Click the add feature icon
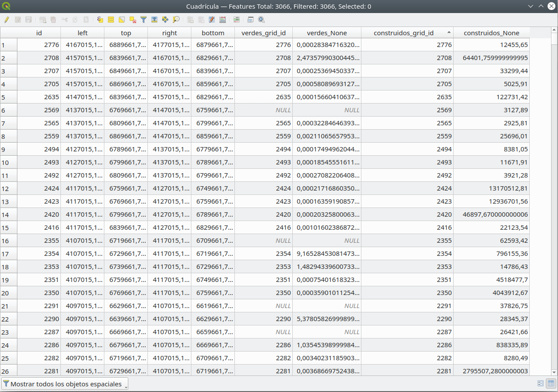The width and height of the screenshot is (558, 392). point(43,20)
